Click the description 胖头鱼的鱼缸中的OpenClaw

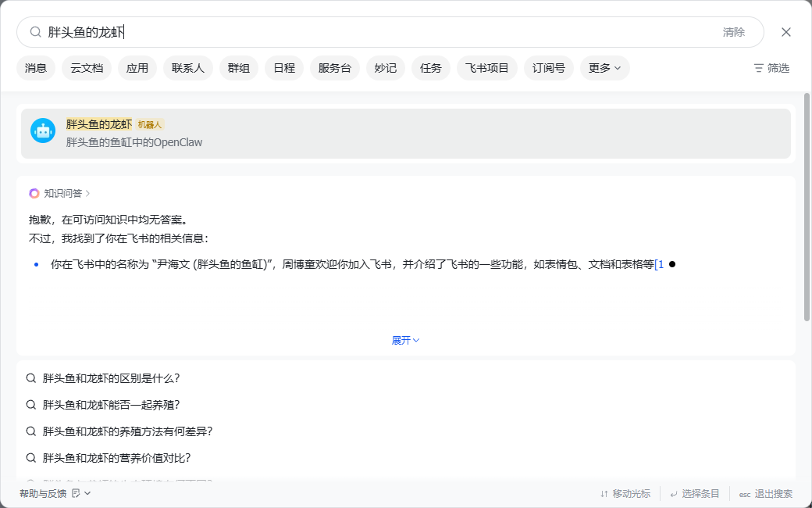[x=134, y=142]
